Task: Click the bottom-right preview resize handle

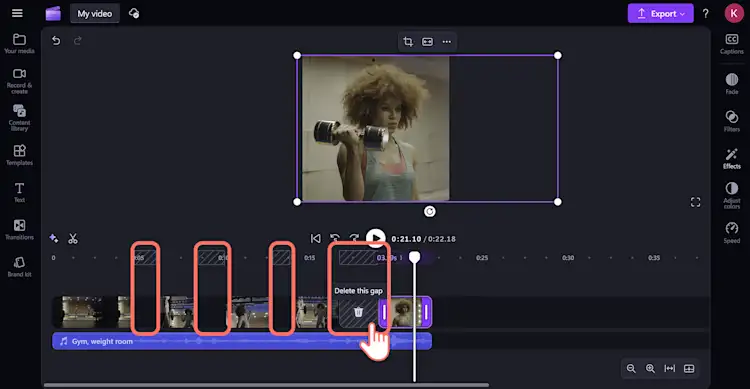Action: 558,202
